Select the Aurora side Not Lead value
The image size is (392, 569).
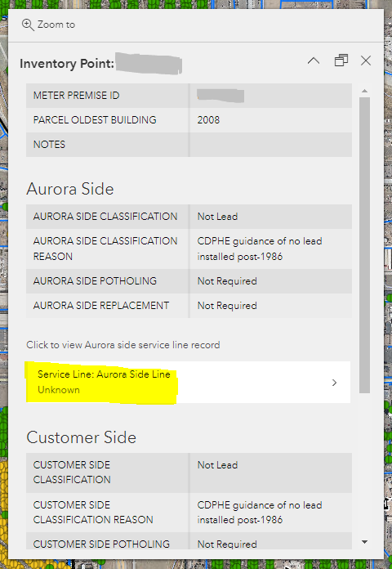coord(217,217)
